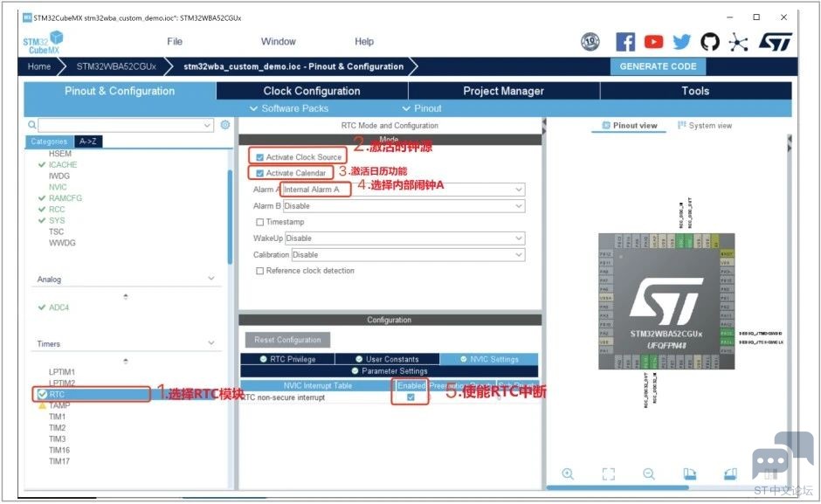This screenshot has height=504, width=821.
Task: Select TAMP in the Timers list
Action: [59, 405]
